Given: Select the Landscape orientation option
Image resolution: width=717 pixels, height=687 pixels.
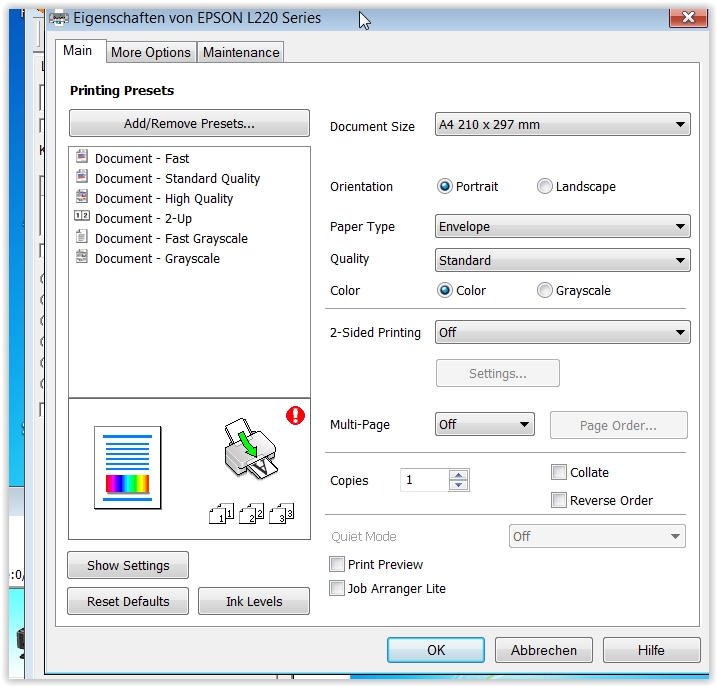Looking at the screenshot, I should (545, 187).
